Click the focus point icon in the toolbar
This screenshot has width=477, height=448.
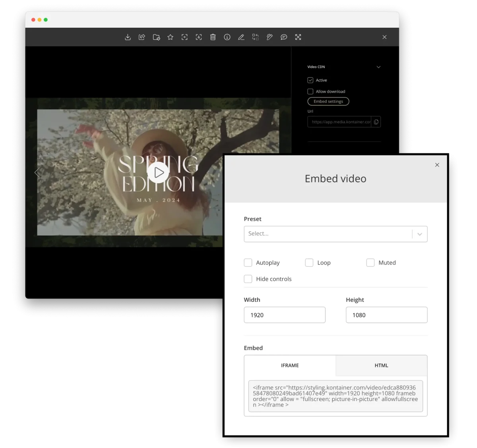184,37
